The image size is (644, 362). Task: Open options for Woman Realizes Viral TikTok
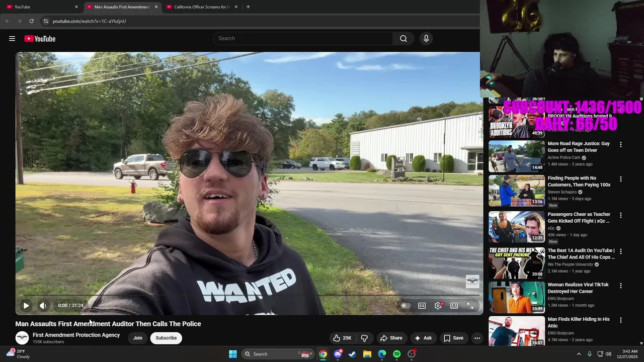(621, 286)
